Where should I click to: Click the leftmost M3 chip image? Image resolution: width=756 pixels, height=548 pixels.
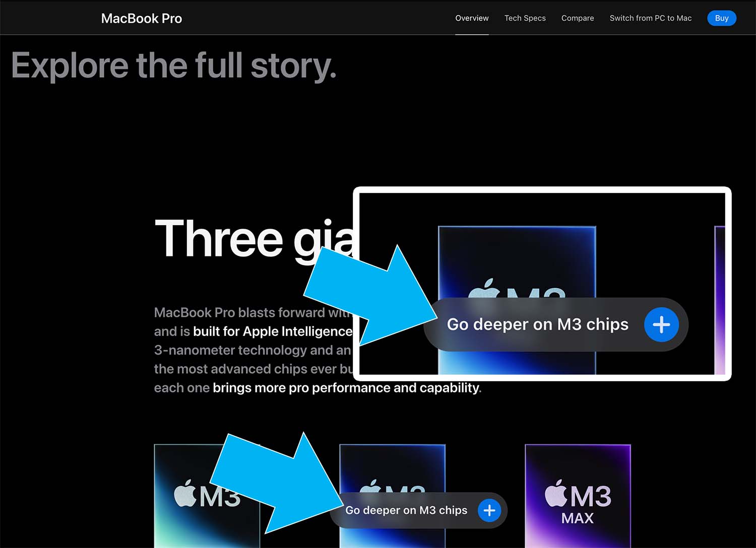[x=207, y=496]
